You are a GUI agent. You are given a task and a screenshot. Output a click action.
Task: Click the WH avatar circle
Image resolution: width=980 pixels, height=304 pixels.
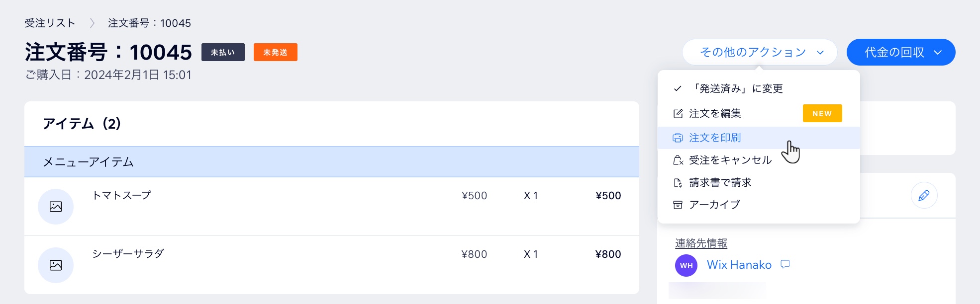click(x=686, y=265)
